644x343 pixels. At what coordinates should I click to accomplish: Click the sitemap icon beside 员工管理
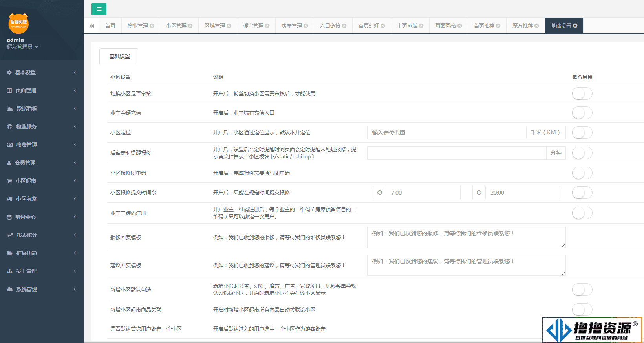[10, 271]
